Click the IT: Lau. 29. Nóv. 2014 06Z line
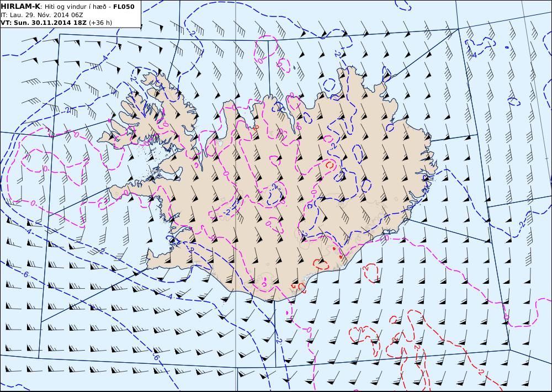 tap(43, 15)
